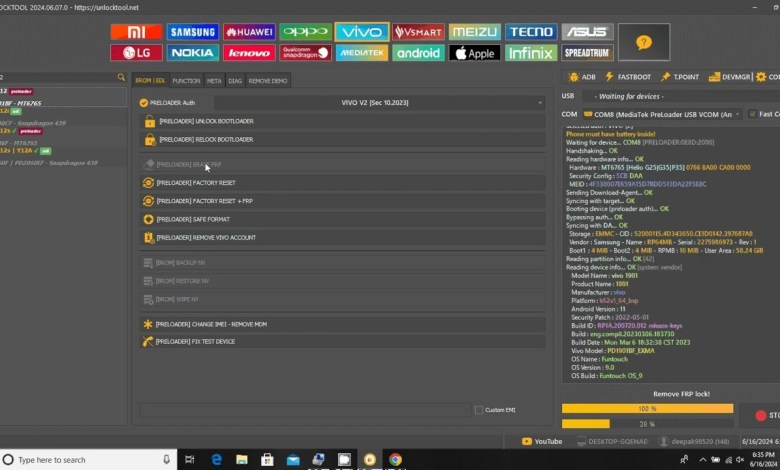Switch to the DIAG tab
Screen dimensions: 780x470
pos(235,81)
